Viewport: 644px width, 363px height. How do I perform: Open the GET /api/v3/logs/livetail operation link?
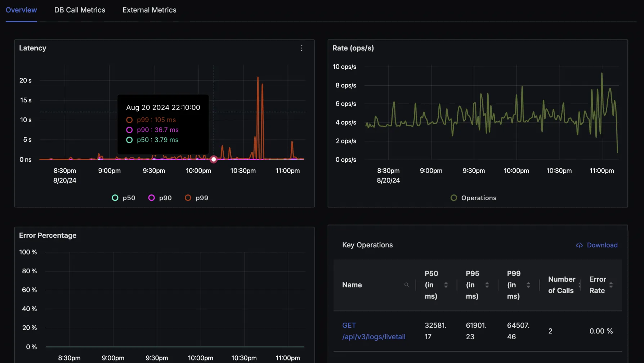pyautogui.click(x=374, y=331)
